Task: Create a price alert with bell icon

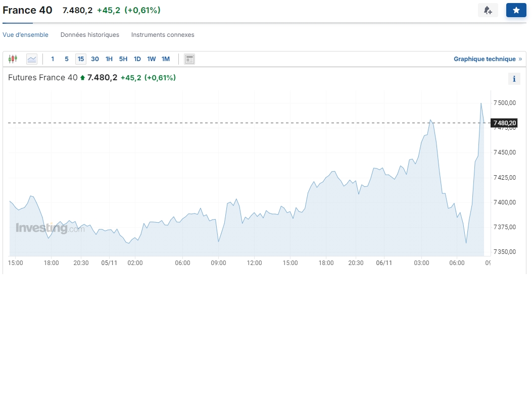Action: 488,10
